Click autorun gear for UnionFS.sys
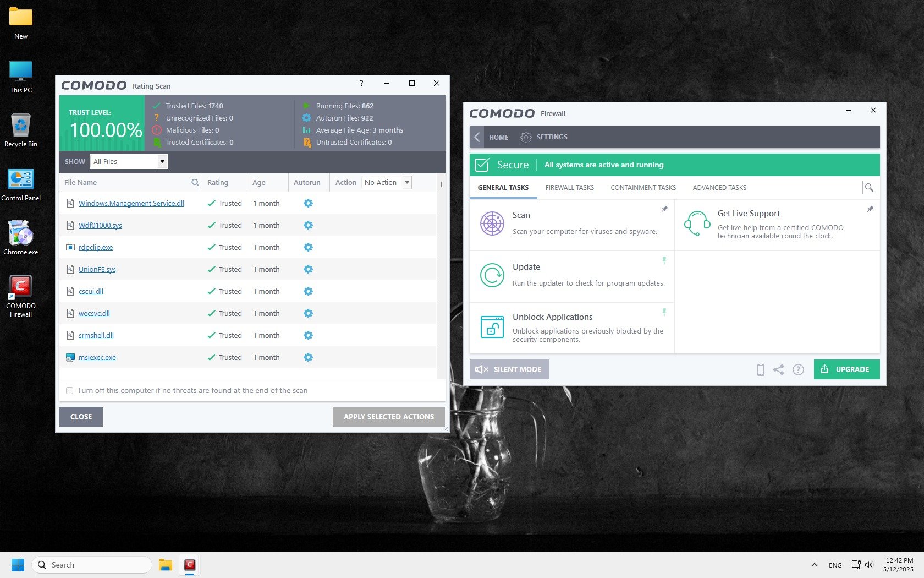The height and width of the screenshot is (578, 924). pos(308,269)
